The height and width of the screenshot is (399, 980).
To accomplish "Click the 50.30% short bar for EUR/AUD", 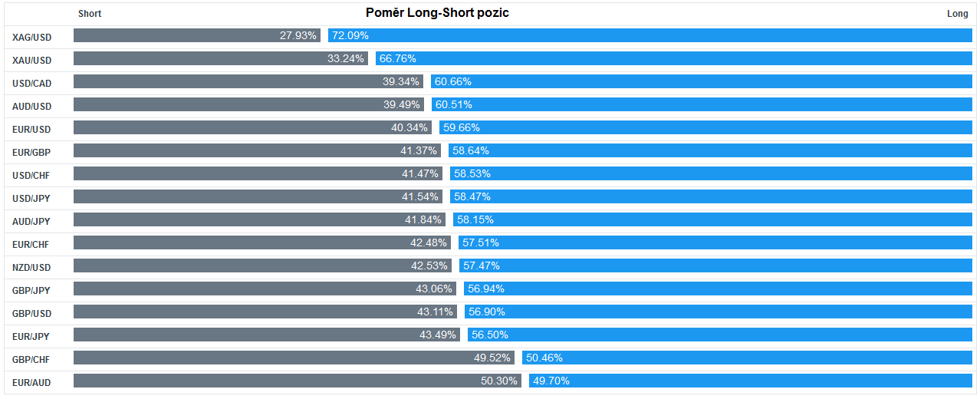I will pos(297,381).
